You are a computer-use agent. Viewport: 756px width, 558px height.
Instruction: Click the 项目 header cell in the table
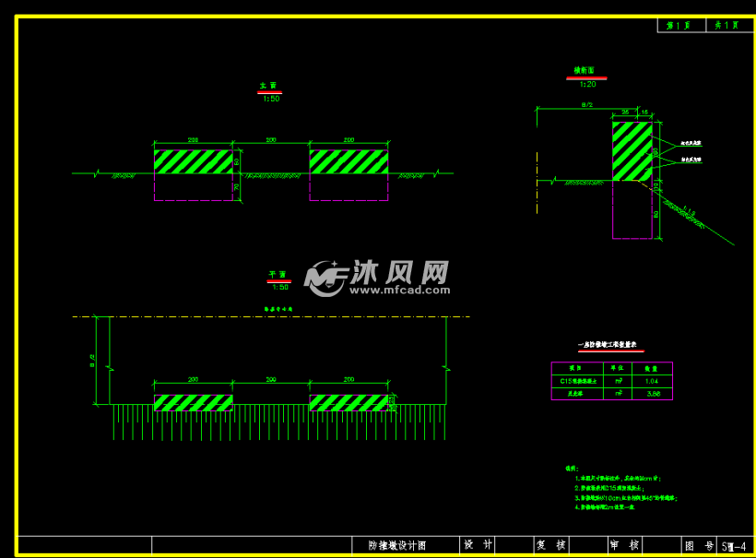click(x=577, y=368)
